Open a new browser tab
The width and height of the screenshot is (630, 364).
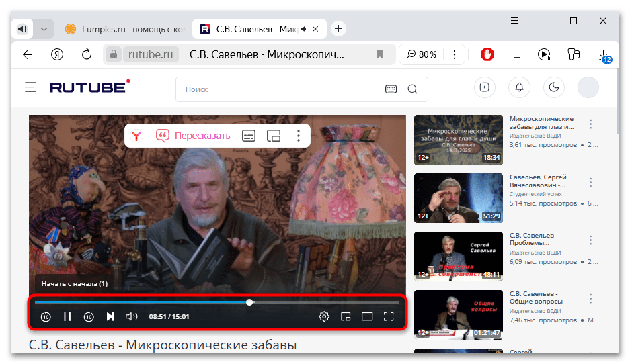[x=339, y=29]
